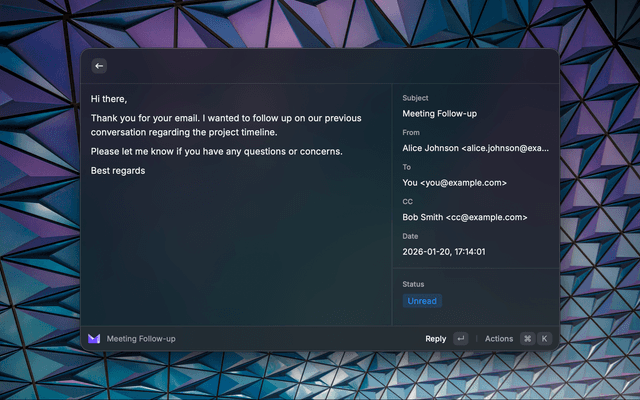
Task: Click the "Best regards" sign-off
Action: coord(118,171)
